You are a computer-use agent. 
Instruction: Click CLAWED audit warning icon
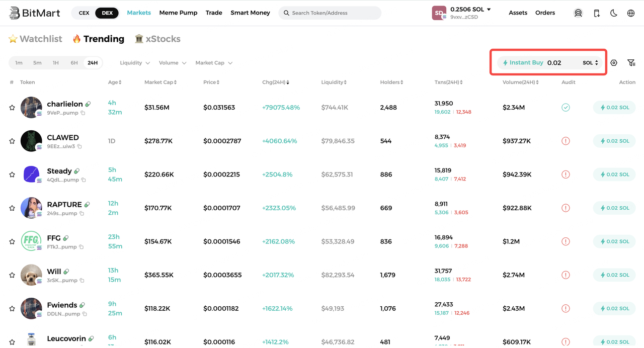566,141
